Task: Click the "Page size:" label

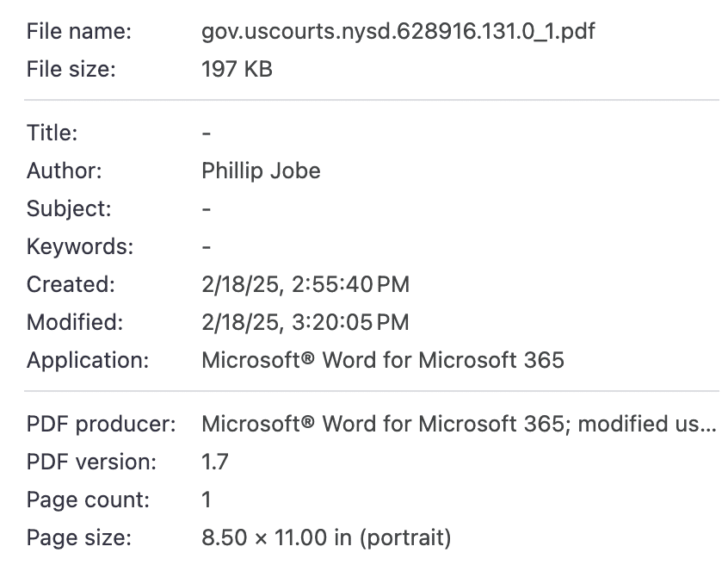Action: (x=78, y=537)
